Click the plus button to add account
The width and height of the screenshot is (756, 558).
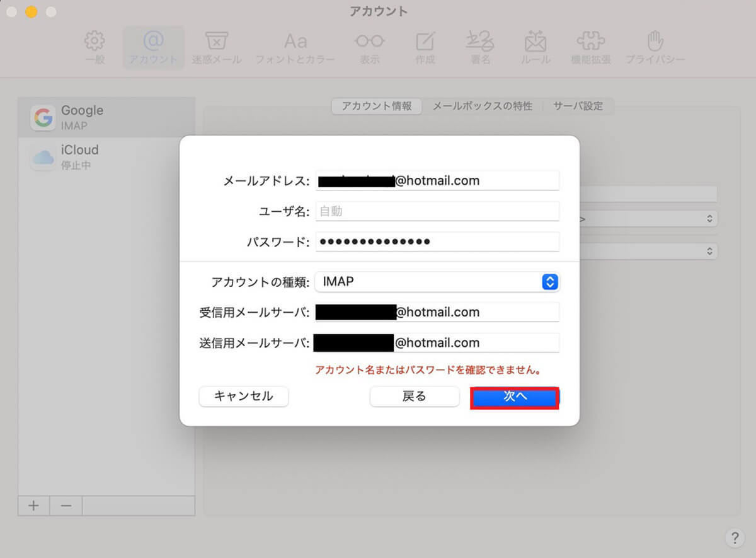pos(34,506)
